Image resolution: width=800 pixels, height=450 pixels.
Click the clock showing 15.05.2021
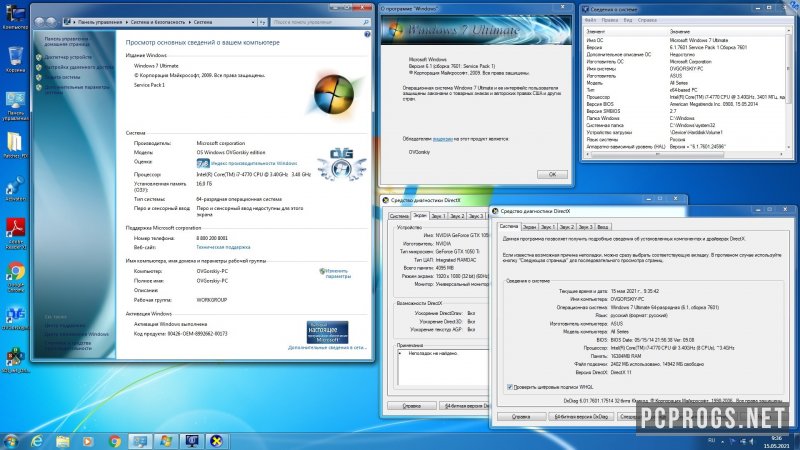(x=776, y=442)
